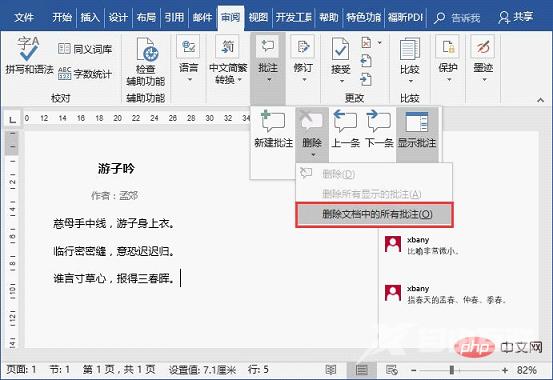This screenshot has height=380, width=553.
Task: Select the Delete (删除(D)) menu entry
Action: pos(374,174)
